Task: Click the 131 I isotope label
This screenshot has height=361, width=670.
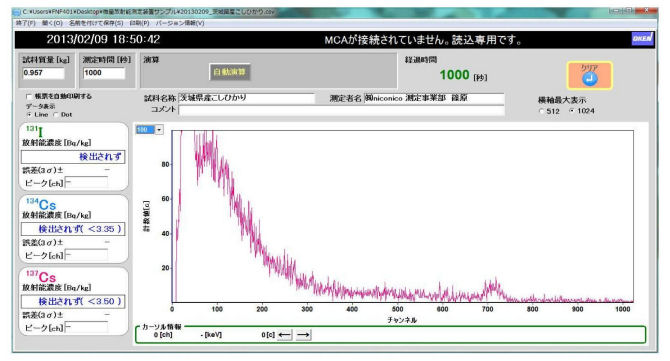Action: 35,131
